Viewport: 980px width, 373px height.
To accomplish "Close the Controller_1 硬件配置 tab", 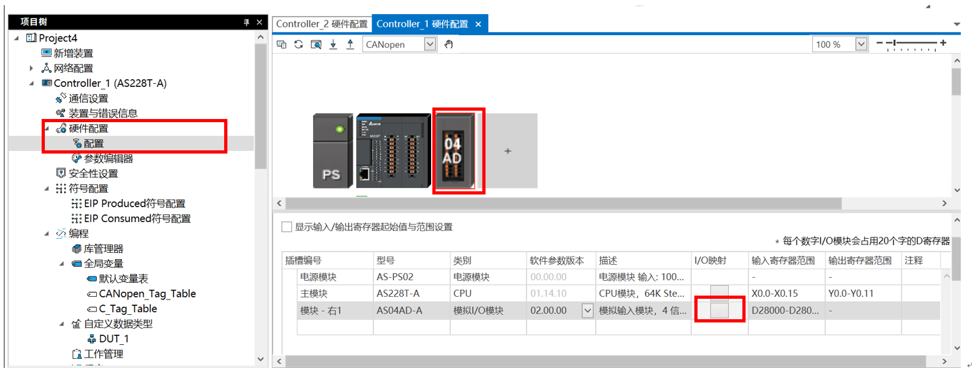I will pos(478,24).
